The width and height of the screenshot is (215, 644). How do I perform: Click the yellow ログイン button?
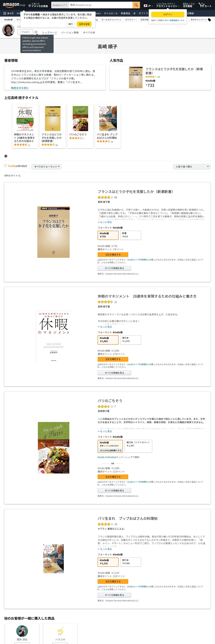coord(168,15)
